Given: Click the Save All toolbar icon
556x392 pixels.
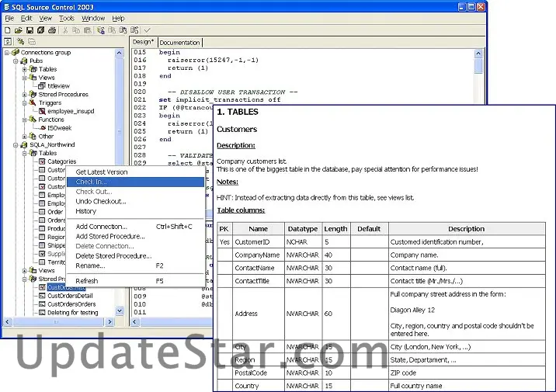Looking at the screenshot, I should click(x=41, y=30).
